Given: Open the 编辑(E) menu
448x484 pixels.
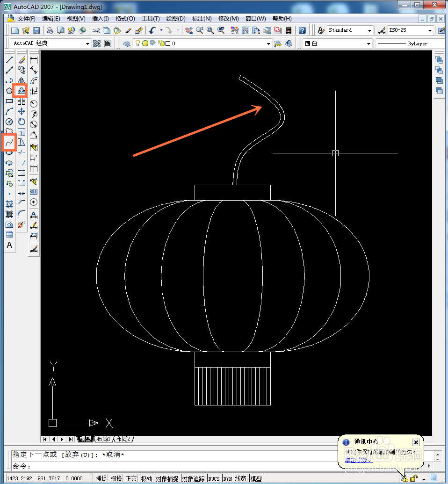Looking at the screenshot, I should tap(51, 19).
